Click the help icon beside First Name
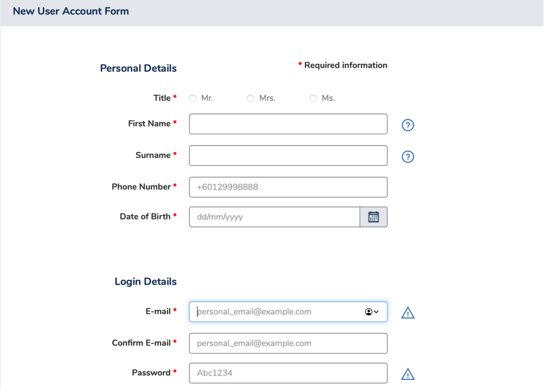Viewport: 547px width, 392px height. [408, 125]
